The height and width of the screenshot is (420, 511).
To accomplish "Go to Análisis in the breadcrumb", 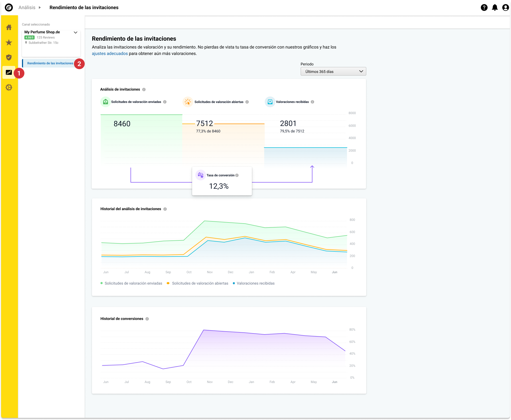I will [27, 8].
